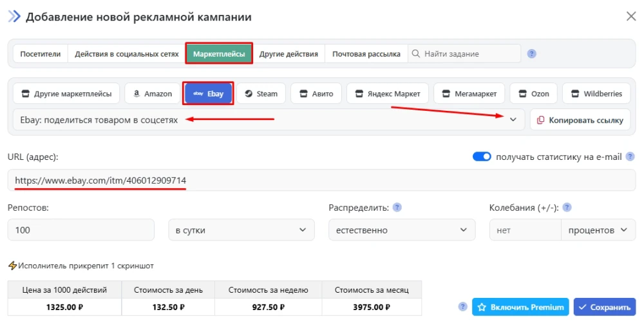Switch to Почтовая рассылка tab
644x325 pixels.
[x=366, y=54]
